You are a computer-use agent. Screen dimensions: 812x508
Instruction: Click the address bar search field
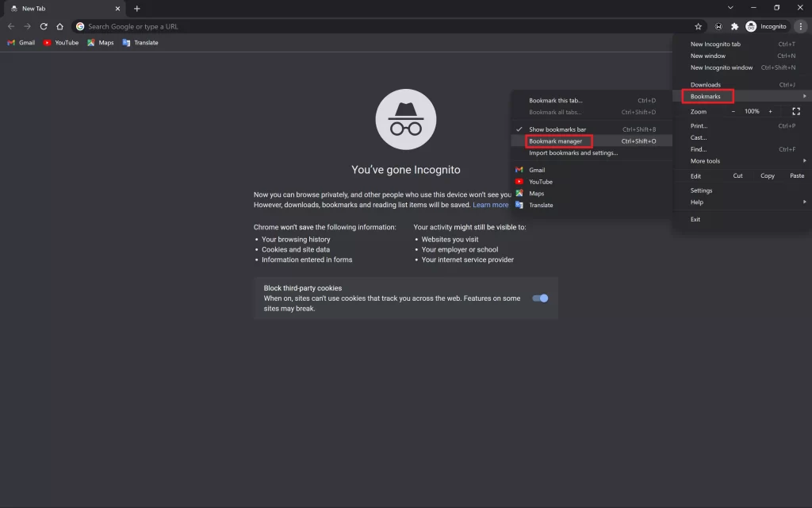389,26
